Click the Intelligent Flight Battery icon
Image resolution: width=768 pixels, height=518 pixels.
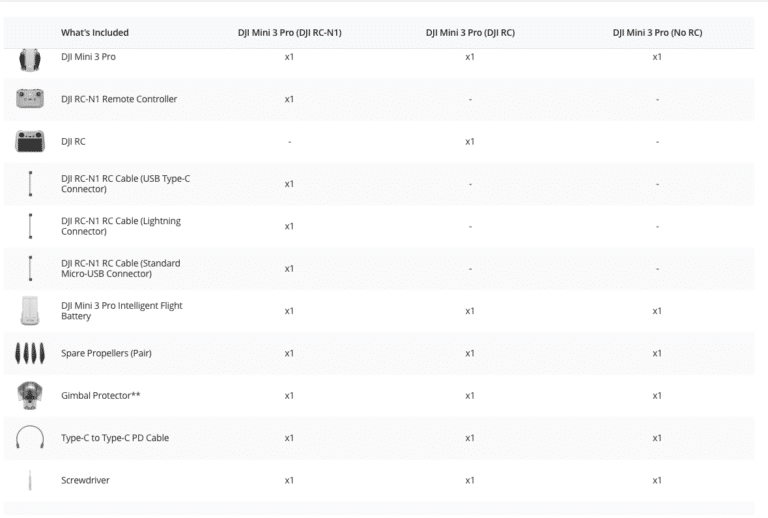point(30,311)
